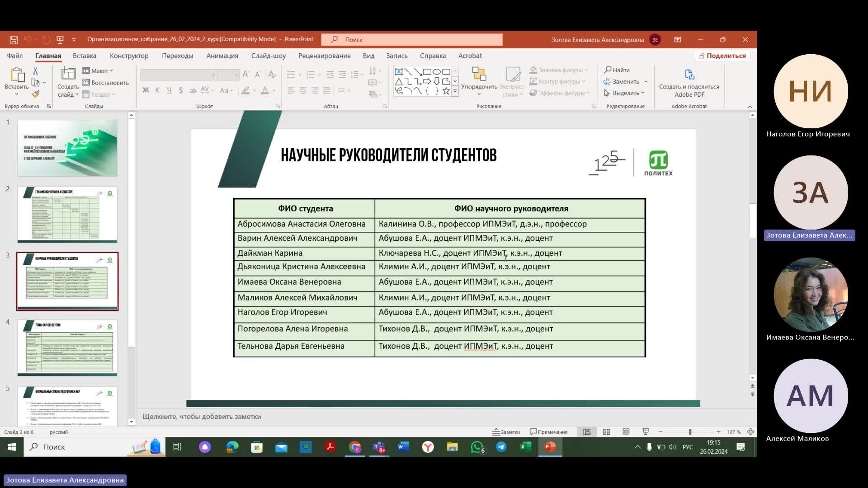
Task: Click the zoom in plus button
Action: [718, 432]
